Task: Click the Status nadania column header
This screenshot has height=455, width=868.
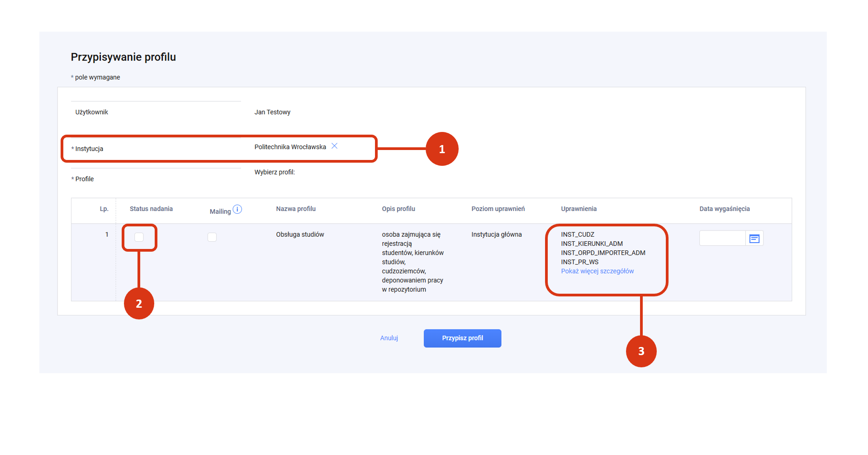Action: tap(151, 209)
